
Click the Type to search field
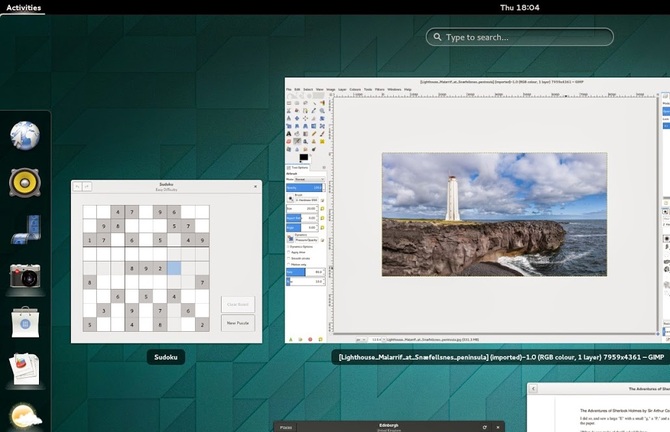(x=520, y=37)
